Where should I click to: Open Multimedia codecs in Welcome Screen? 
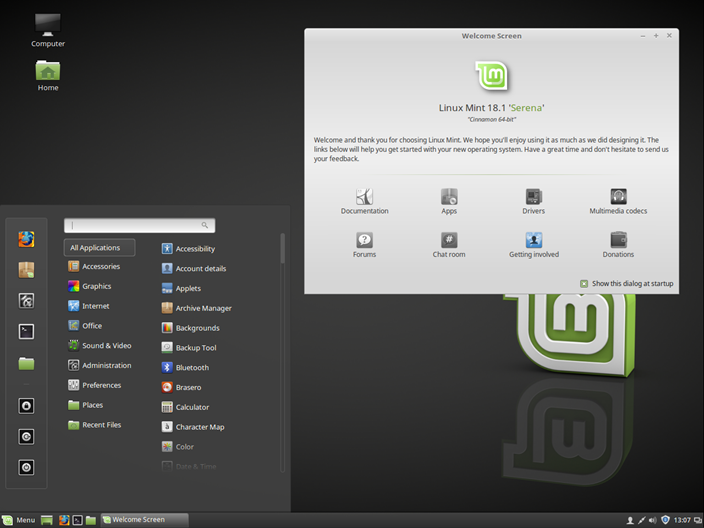[x=618, y=201]
